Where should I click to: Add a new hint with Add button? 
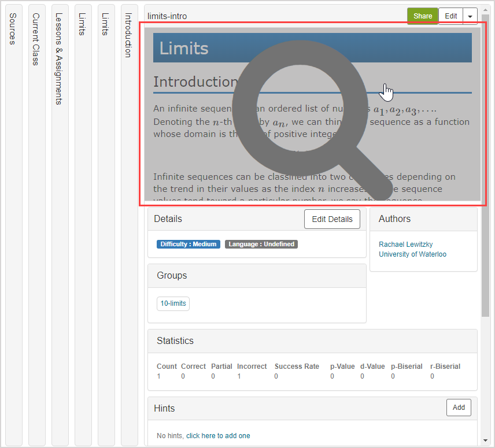pyautogui.click(x=459, y=408)
